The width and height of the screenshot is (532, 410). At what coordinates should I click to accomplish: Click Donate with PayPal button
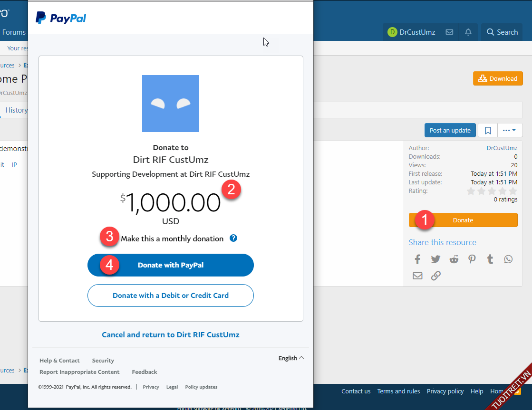(171, 265)
